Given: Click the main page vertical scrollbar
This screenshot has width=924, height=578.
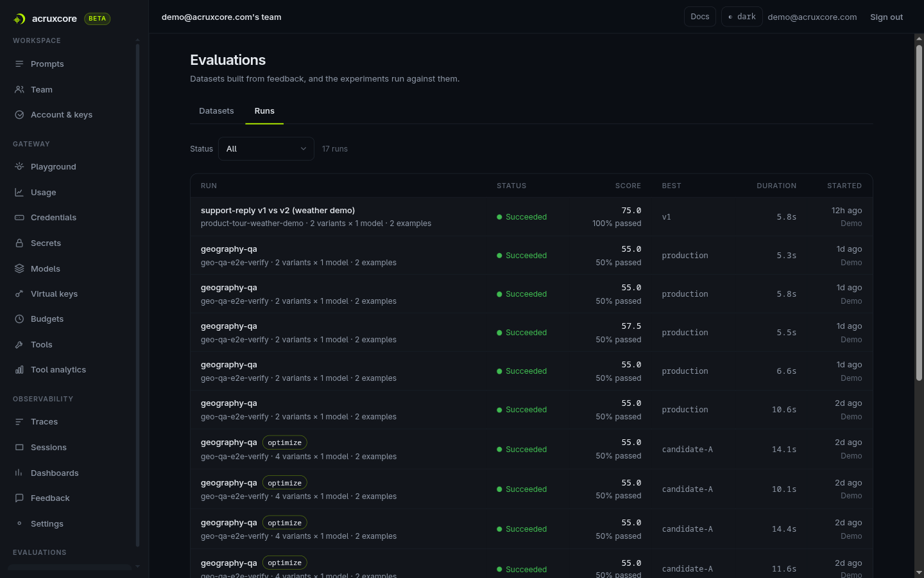Looking at the screenshot, I should coord(919,212).
